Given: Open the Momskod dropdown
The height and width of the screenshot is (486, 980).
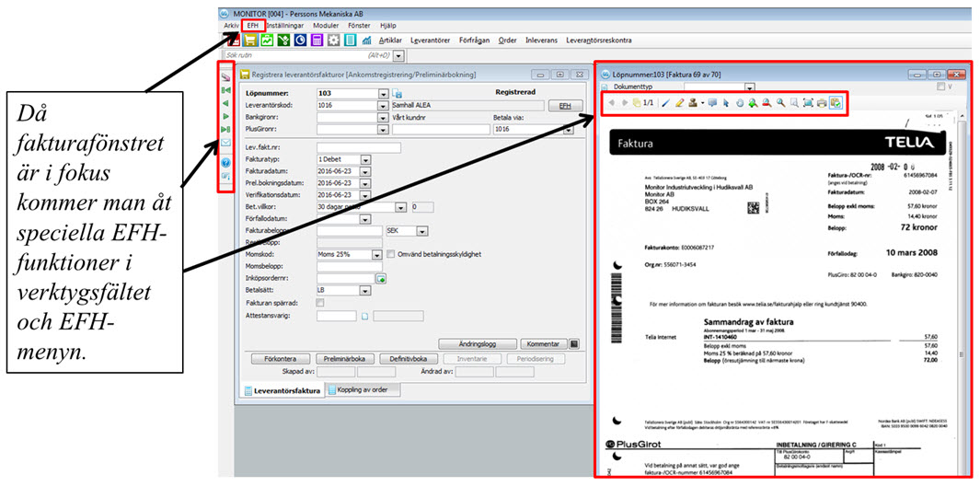Looking at the screenshot, I should [x=377, y=255].
